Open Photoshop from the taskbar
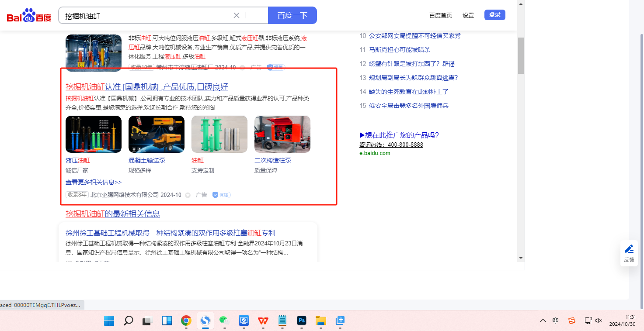This screenshot has width=644, height=331. click(x=301, y=321)
